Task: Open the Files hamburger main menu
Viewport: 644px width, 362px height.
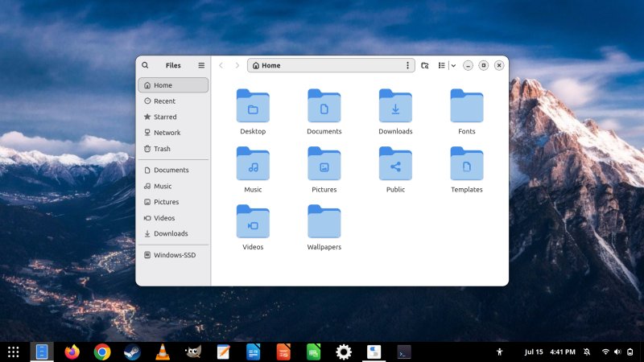Action: (201, 65)
